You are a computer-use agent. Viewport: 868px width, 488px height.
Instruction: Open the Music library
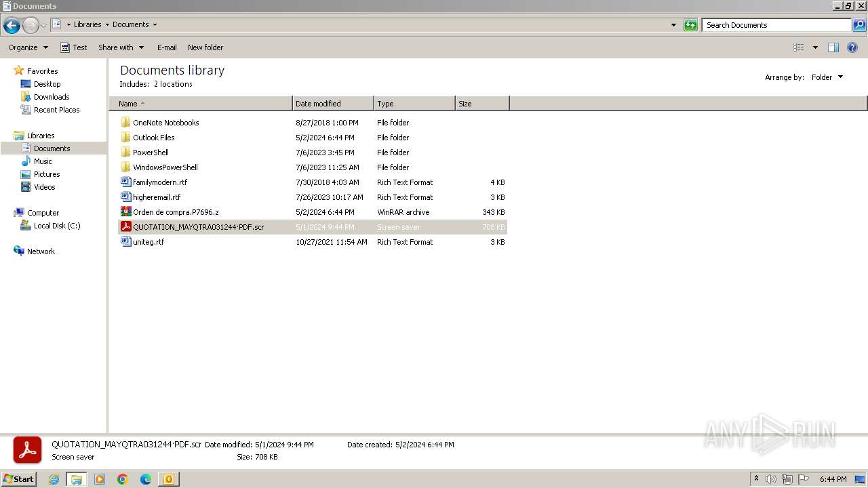(x=43, y=161)
